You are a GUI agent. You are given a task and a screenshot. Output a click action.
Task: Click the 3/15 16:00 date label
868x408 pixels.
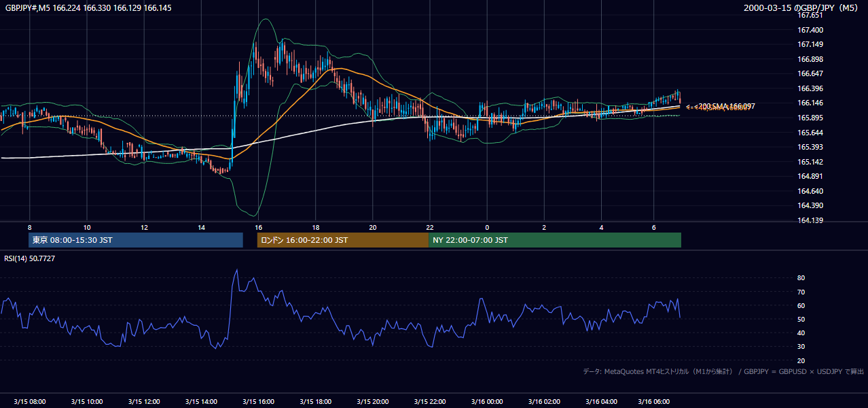tap(257, 402)
